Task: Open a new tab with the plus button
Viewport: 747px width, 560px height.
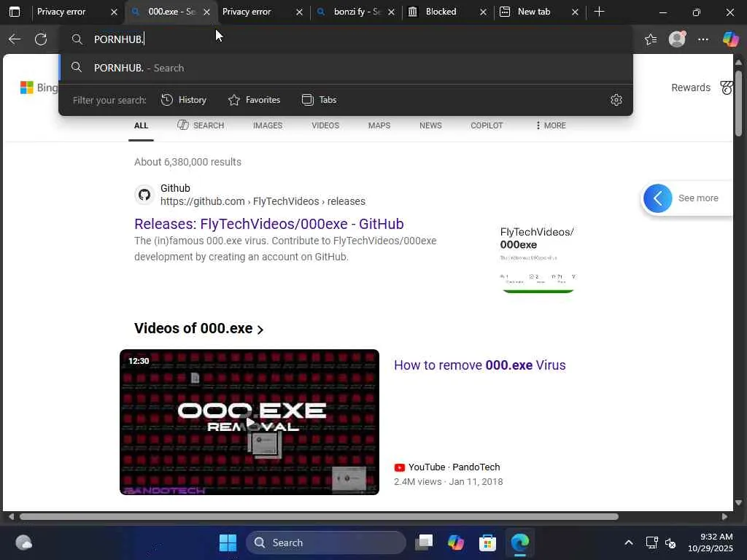Action: click(600, 12)
